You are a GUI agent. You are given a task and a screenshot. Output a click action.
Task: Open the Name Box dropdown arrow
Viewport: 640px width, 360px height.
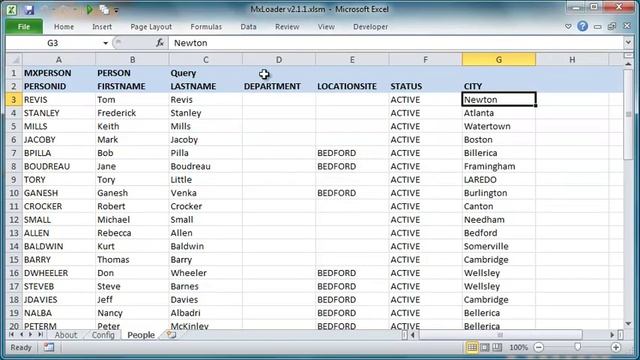[105, 43]
